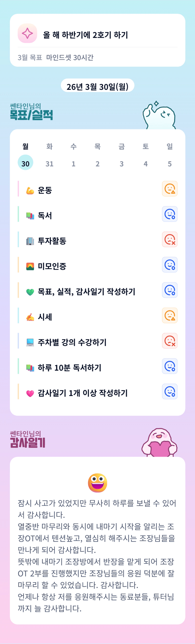Toggle status for 감사일기 1개 이상 작성하기
The image size is (195, 644).
tap(170, 391)
